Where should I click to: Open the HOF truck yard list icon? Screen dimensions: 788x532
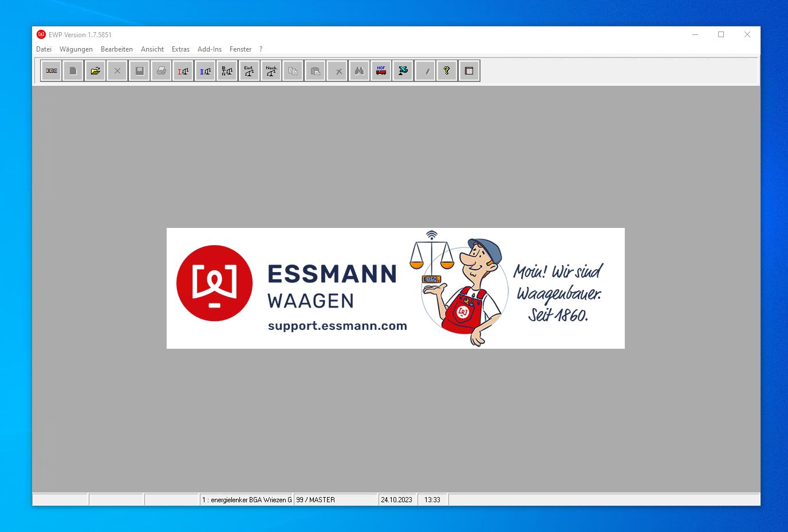point(381,71)
